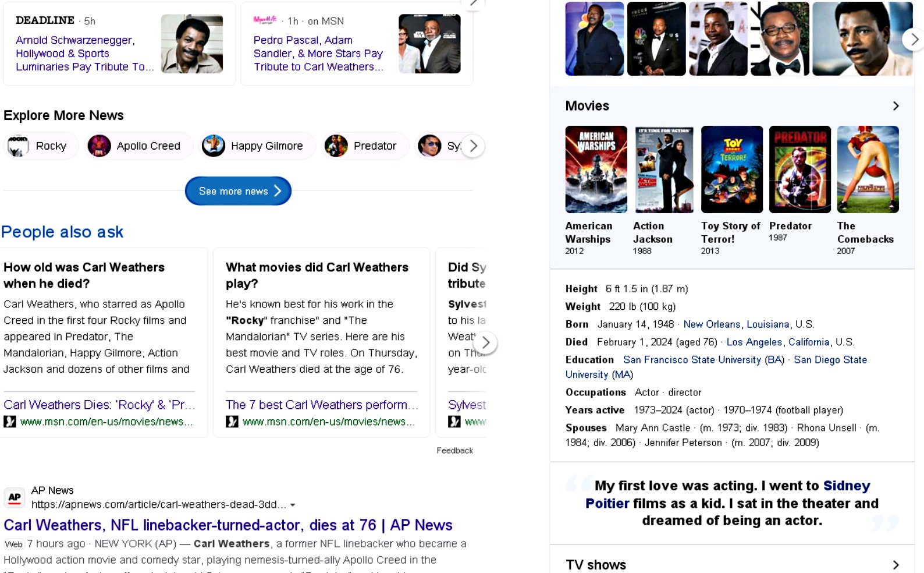
Task: Click the Apollo Creed chip thumbnail icon
Action: (99, 146)
